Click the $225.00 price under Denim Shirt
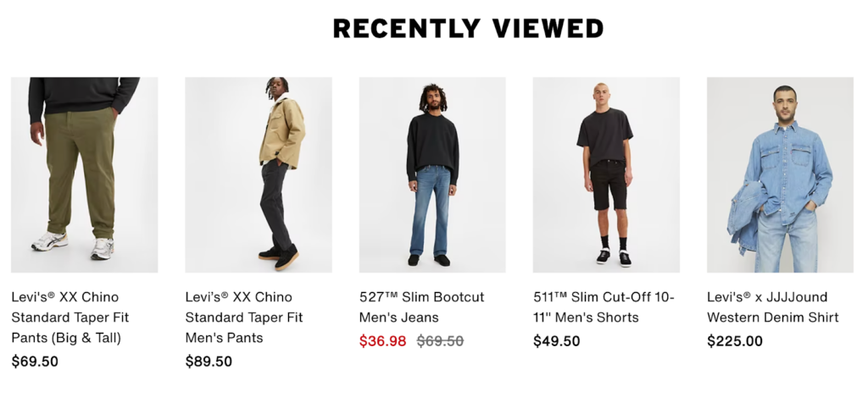Screen dimensions: 868x403 pos(735,341)
